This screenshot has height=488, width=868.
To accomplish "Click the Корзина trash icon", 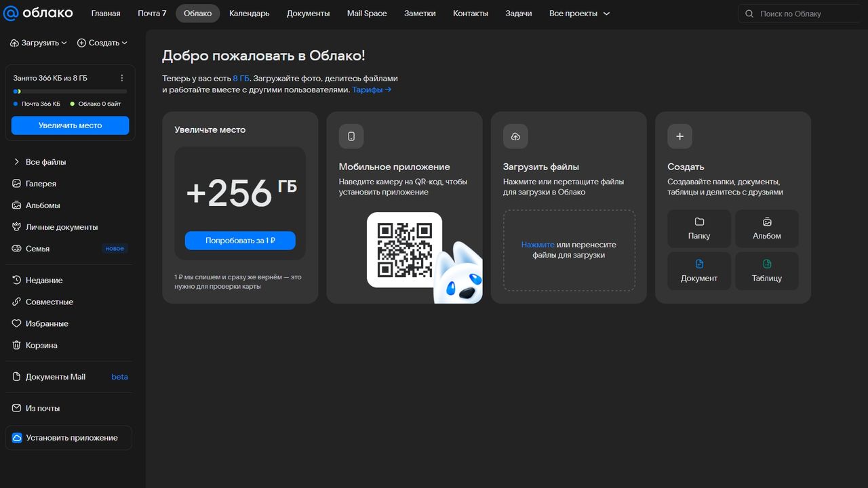I will coord(17,345).
